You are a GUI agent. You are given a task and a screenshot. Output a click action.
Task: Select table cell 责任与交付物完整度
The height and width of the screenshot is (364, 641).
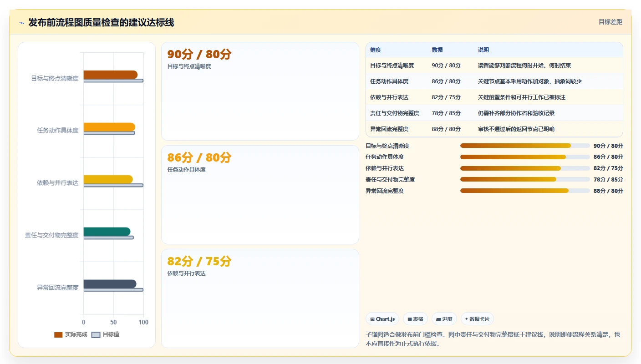pyautogui.click(x=395, y=113)
